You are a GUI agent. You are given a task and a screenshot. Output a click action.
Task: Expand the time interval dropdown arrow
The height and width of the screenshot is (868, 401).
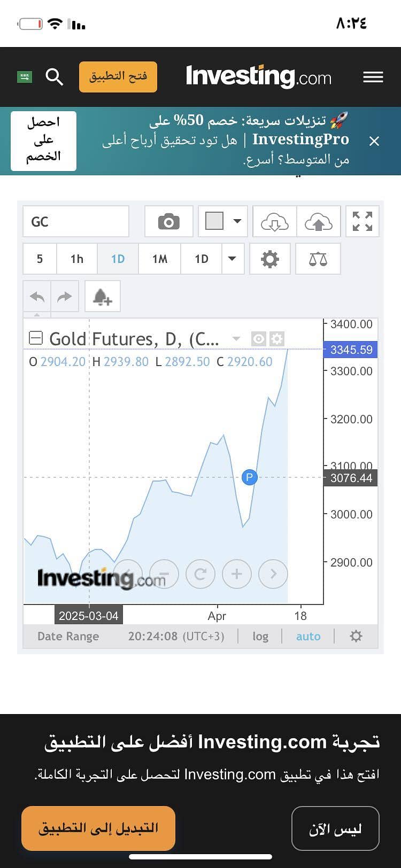pyautogui.click(x=232, y=259)
